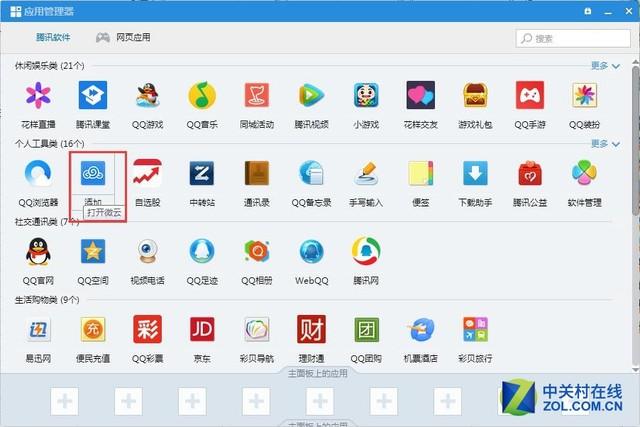Open the 自选股 stock chart icon
Viewport: 640px width, 427px height.
click(147, 173)
